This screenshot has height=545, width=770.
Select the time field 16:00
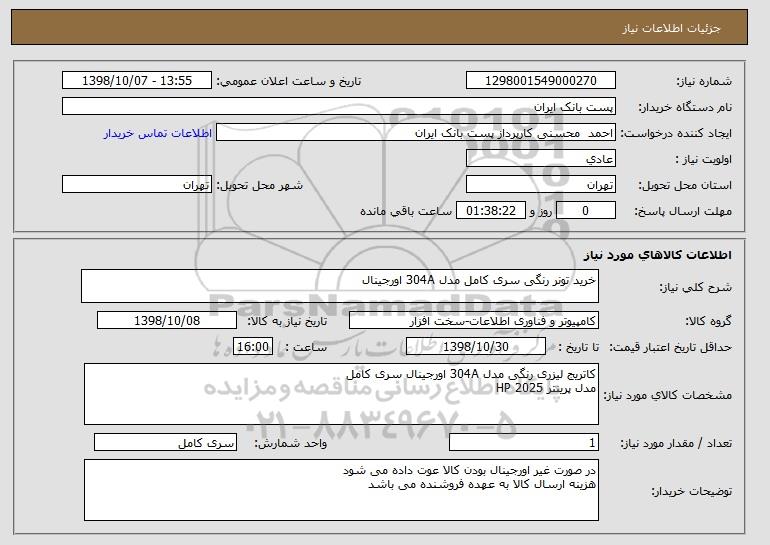point(253,347)
